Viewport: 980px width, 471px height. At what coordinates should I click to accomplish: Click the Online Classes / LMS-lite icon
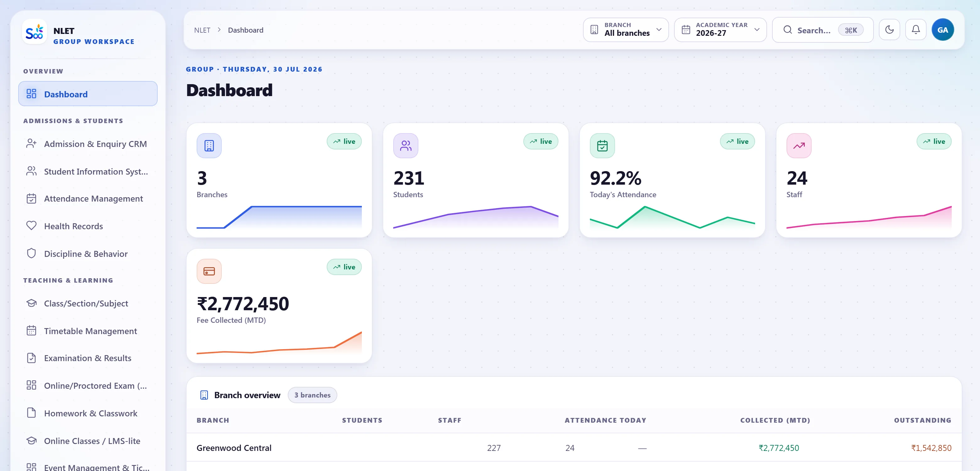click(32, 441)
